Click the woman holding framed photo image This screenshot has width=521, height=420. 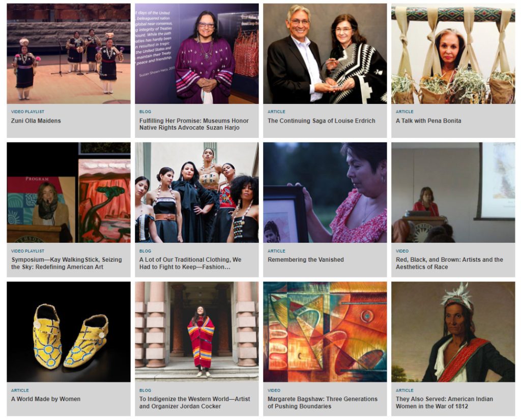(x=325, y=192)
